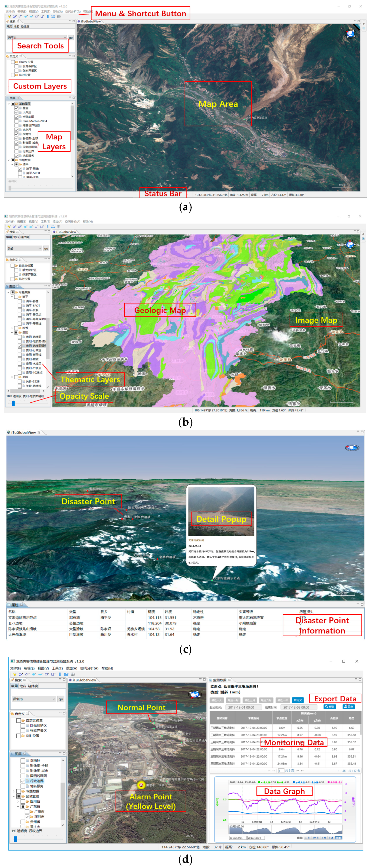Click the 起始时间 start time field
This screenshot has width=369, height=868.
click(x=244, y=707)
